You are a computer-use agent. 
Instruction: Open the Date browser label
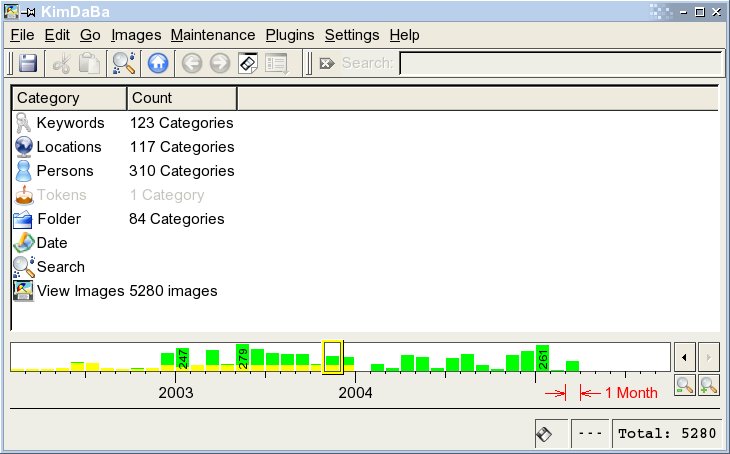coord(52,243)
